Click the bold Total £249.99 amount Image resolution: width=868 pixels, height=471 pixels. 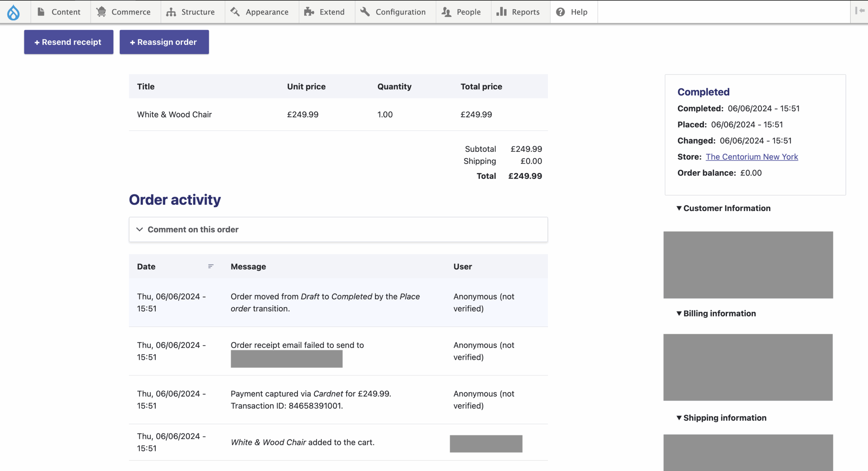pyautogui.click(x=525, y=176)
